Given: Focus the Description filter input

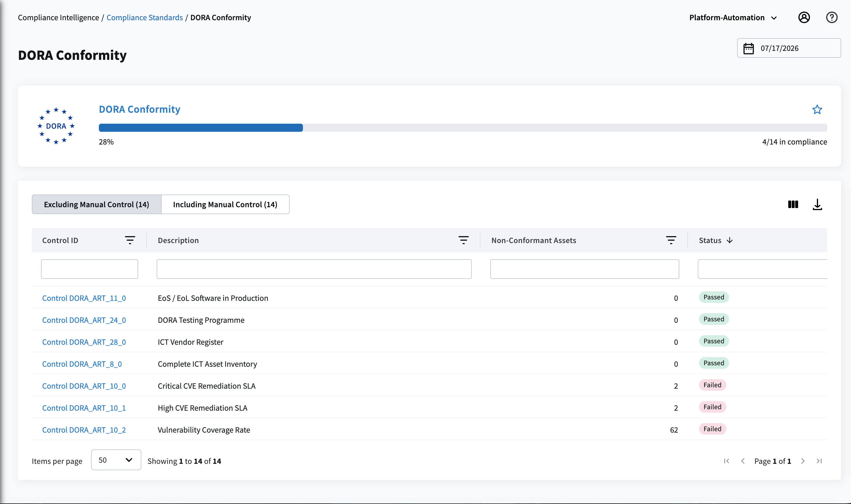Looking at the screenshot, I should pyautogui.click(x=314, y=269).
